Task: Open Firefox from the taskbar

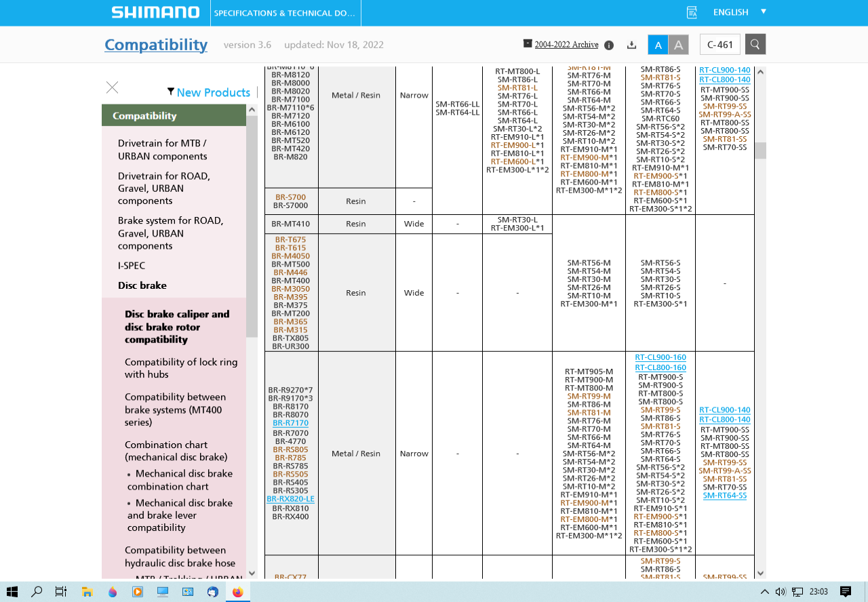Action: [237, 592]
